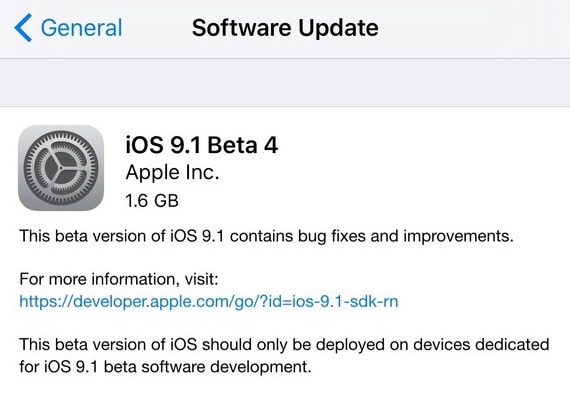Open the developer.apple.com release notes link
570x409 pixels.
[209, 301]
